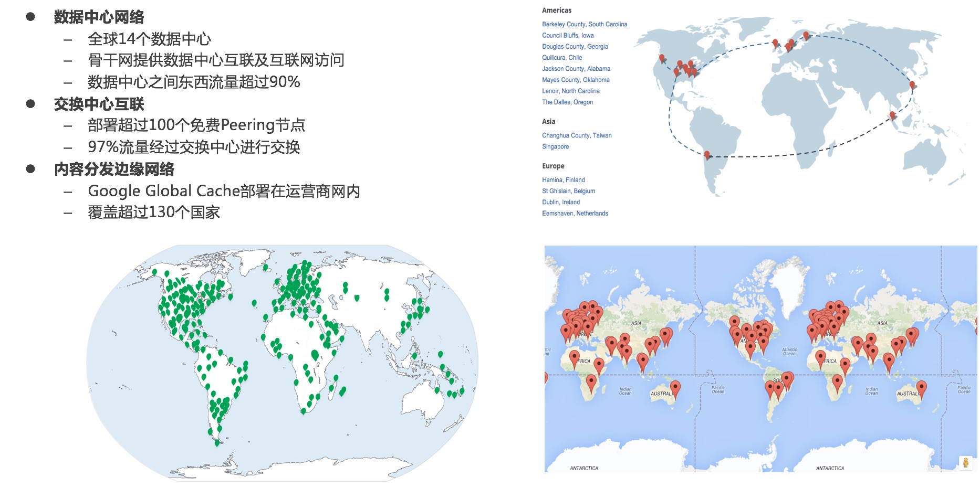The width and height of the screenshot is (980, 488).
Task: Select the Oregon pin on the US west coast
Action: point(662,58)
